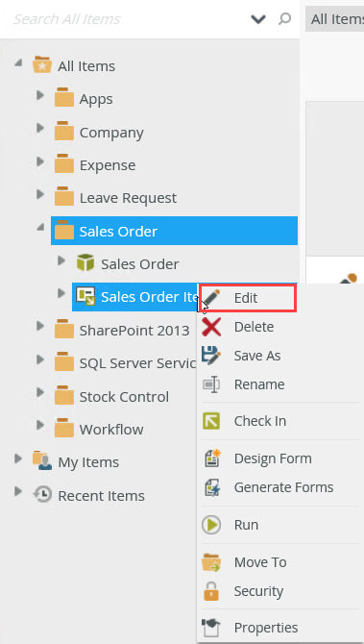Collapse the Sales Order folder
This screenshot has width=364, height=644.
click(40, 227)
